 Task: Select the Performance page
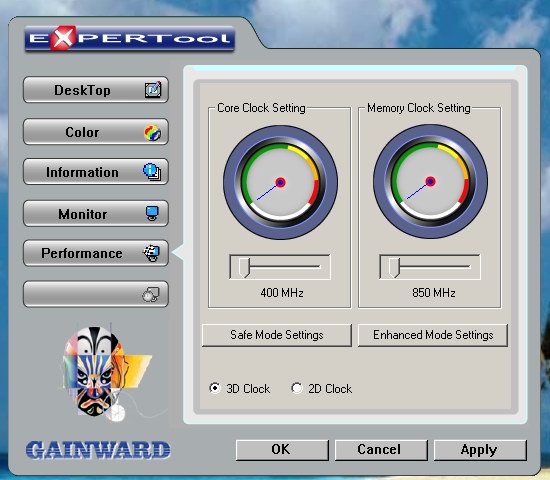point(96,253)
